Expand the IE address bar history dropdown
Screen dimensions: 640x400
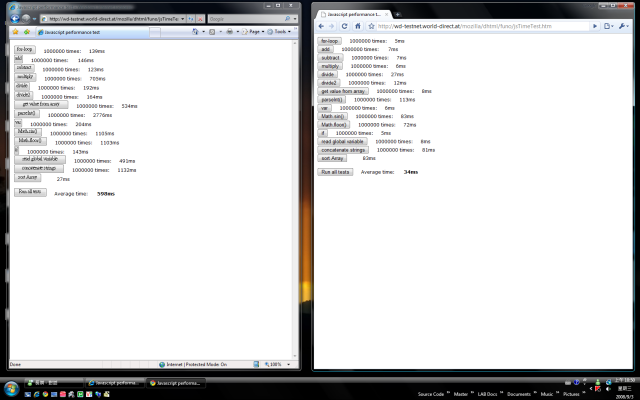tap(182, 19)
